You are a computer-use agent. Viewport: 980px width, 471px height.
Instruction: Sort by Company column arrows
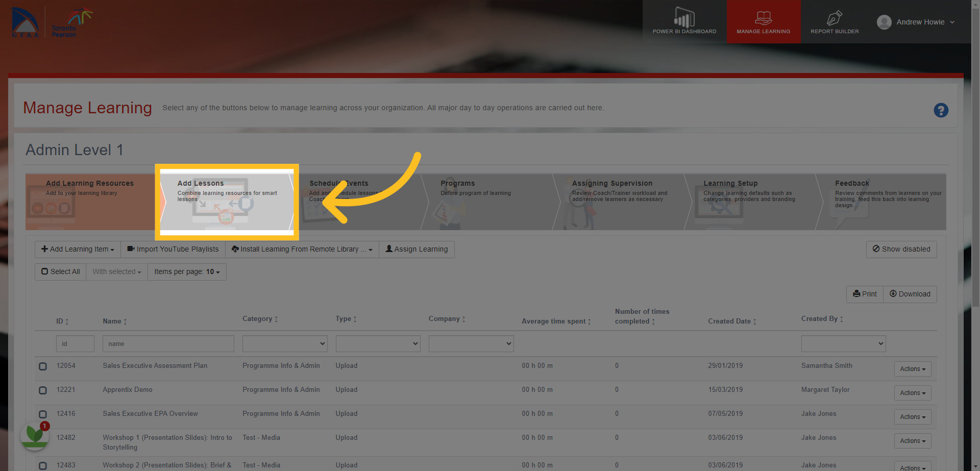[x=463, y=319]
